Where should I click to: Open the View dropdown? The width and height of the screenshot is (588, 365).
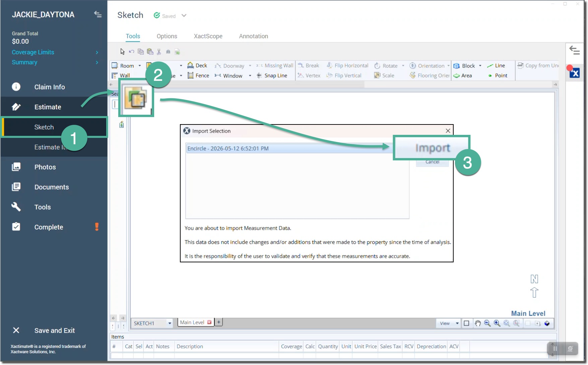pos(449,323)
